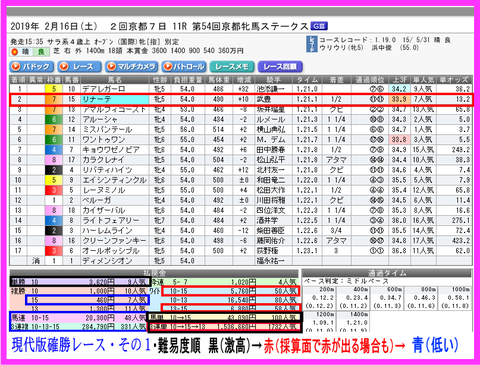Open the パドック video button
Screen dimensions: 480x365
coord(31,67)
